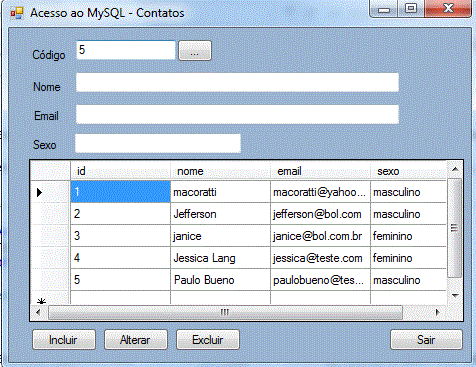The width and height of the screenshot is (476, 367).
Task: Maximize the Contatos window
Action: pos(411,9)
